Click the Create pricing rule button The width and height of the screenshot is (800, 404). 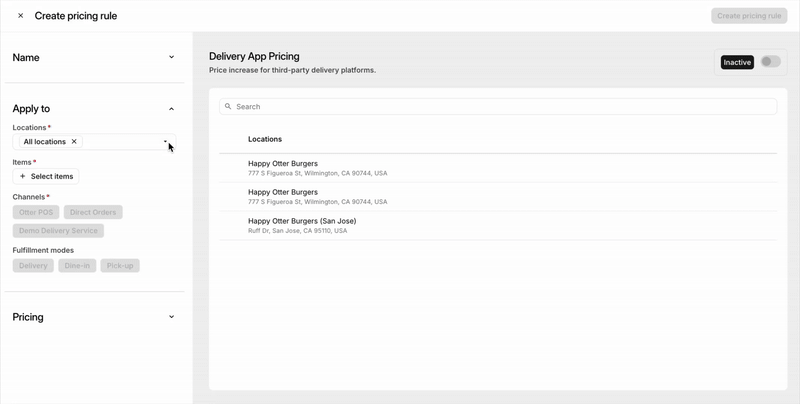[x=749, y=16]
